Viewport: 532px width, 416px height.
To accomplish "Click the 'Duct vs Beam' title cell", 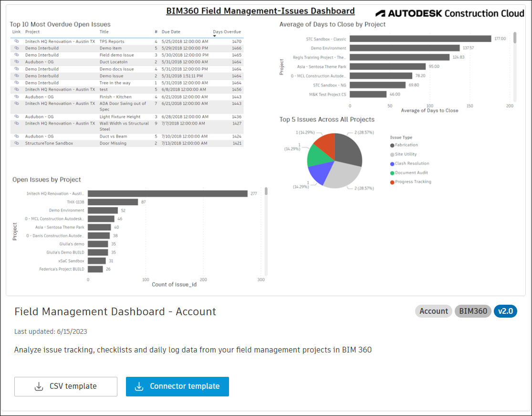I will [x=114, y=137].
